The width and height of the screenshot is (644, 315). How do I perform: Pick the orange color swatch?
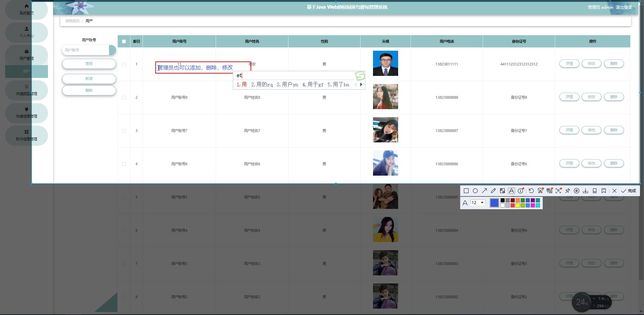coord(518,200)
